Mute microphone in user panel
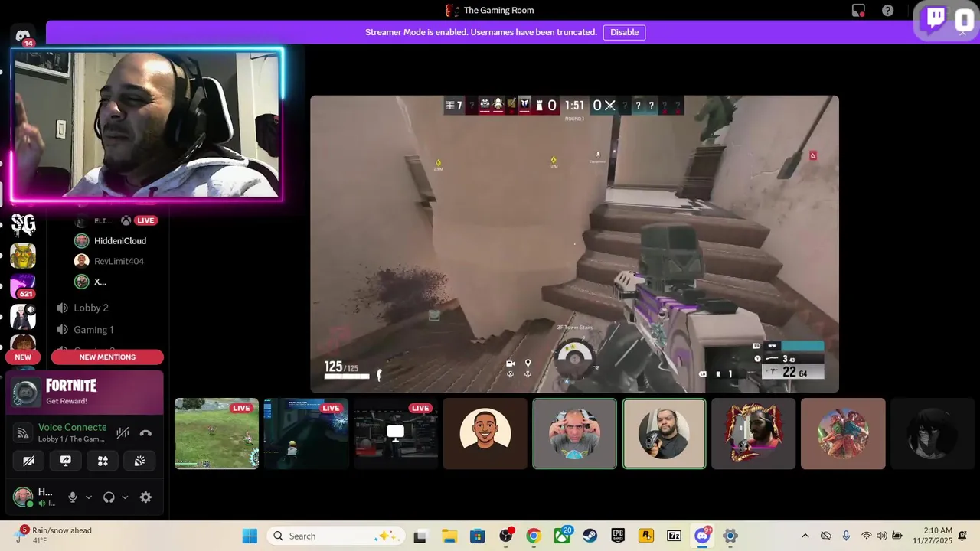 pos(73,497)
